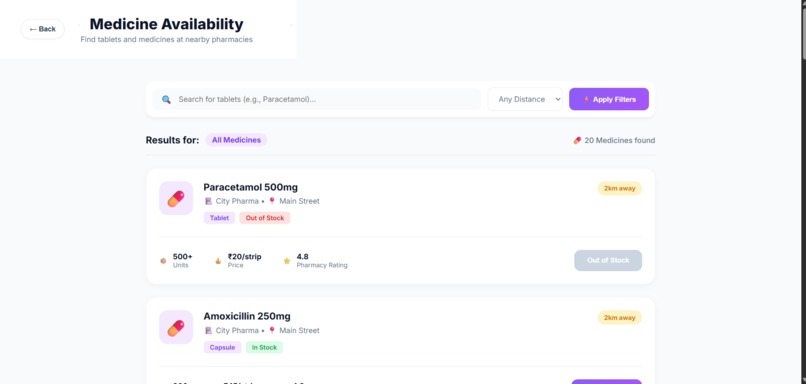Image resolution: width=806 pixels, height=384 pixels.
Task: Click the units box icon beside 500+
Action: pos(163,261)
